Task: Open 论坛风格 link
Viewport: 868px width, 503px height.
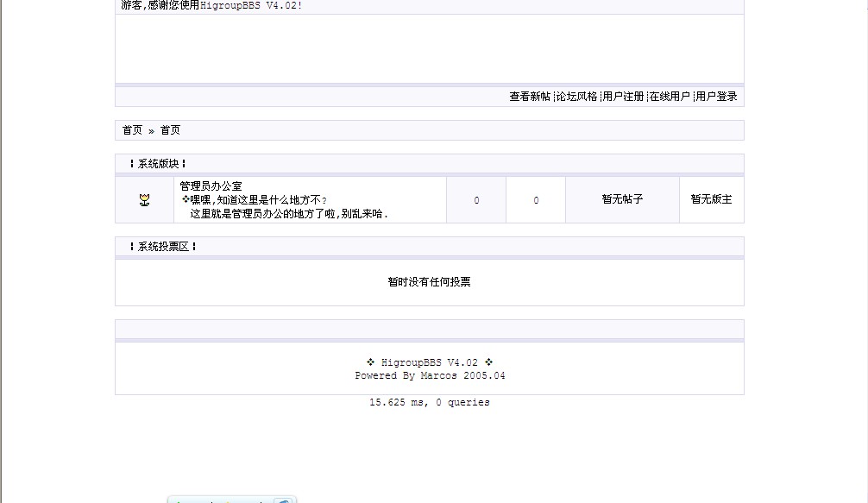Action: pyautogui.click(x=577, y=97)
